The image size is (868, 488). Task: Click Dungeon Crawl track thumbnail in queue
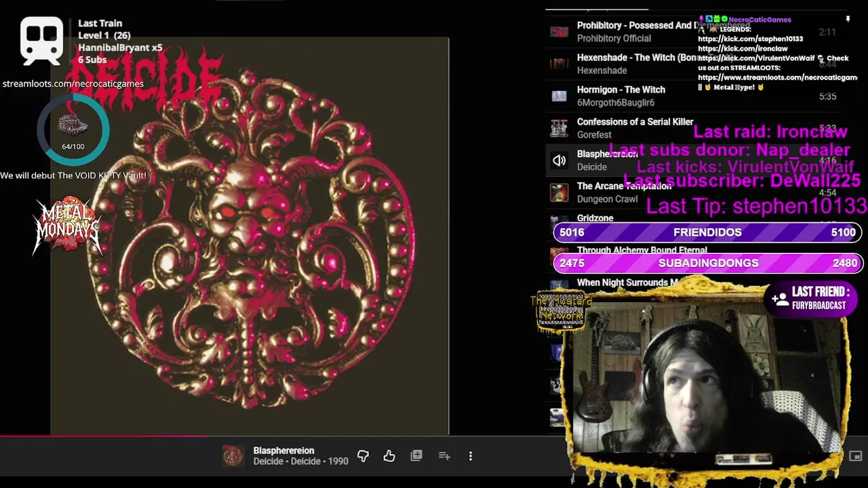[x=559, y=192]
